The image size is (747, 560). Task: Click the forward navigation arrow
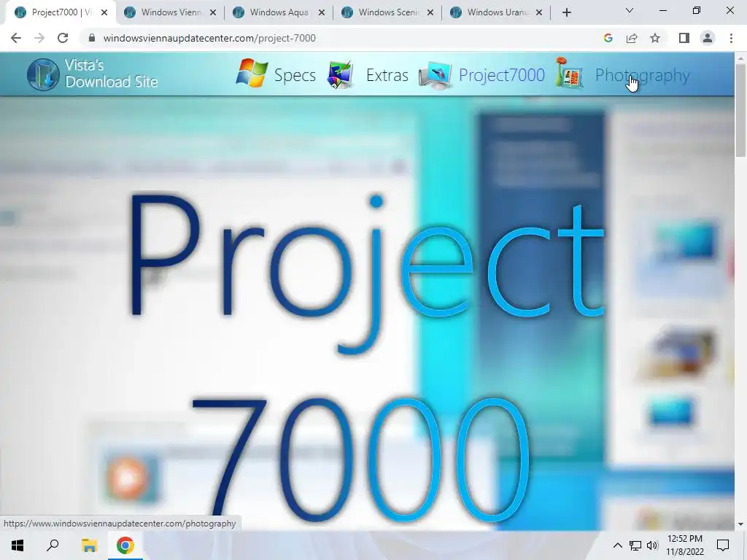click(x=39, y=38)
